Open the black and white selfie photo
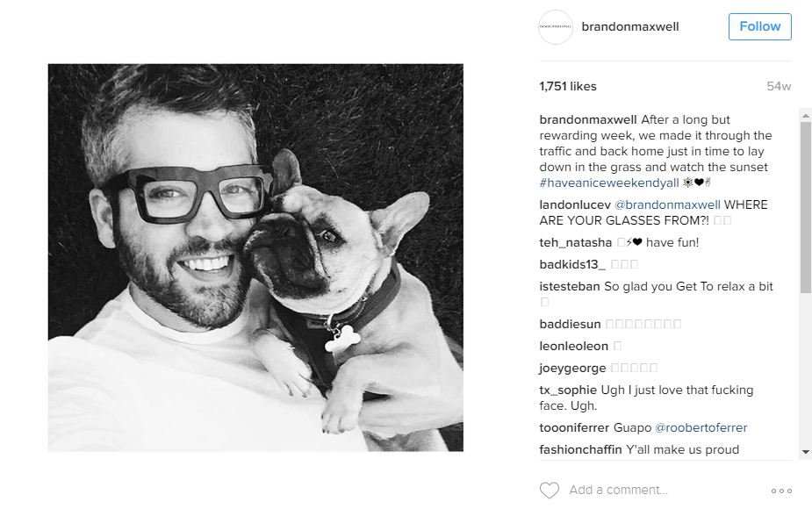Image resolution: width=812 pixels, height=516 pixels. tap(255, 257)
